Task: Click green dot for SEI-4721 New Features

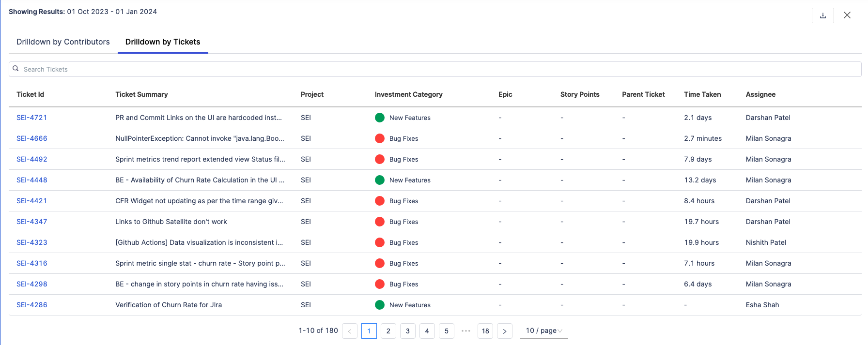Action: (380, 118)
